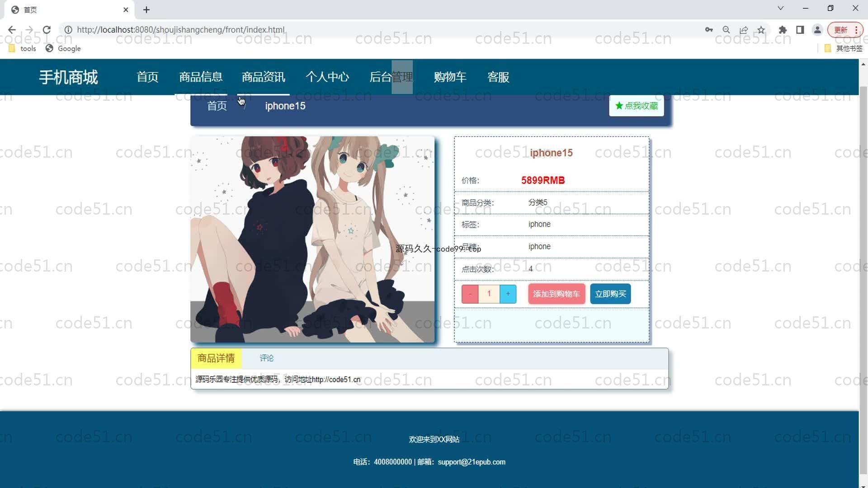Switch to the 商品详情 tab

tap(216, 358)
